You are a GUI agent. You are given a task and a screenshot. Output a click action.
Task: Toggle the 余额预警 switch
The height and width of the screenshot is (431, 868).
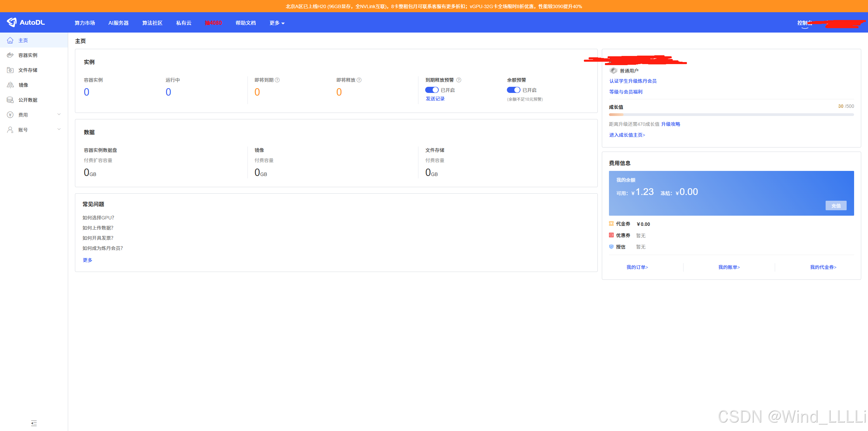pos(513,90)
